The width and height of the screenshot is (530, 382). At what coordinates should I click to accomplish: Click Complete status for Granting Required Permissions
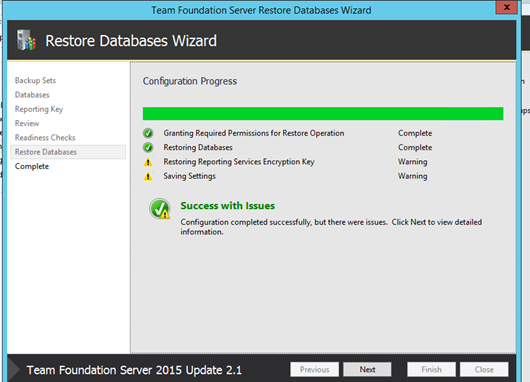(x=415, y=133)
